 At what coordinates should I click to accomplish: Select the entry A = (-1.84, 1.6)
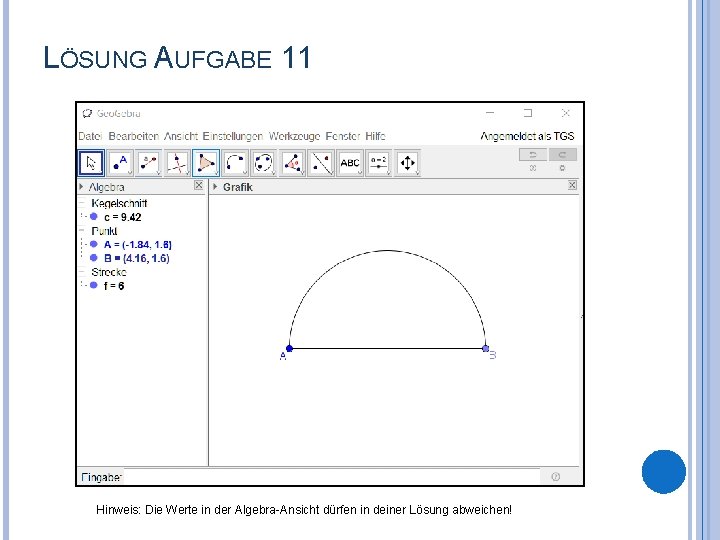(x=138, y=244)
